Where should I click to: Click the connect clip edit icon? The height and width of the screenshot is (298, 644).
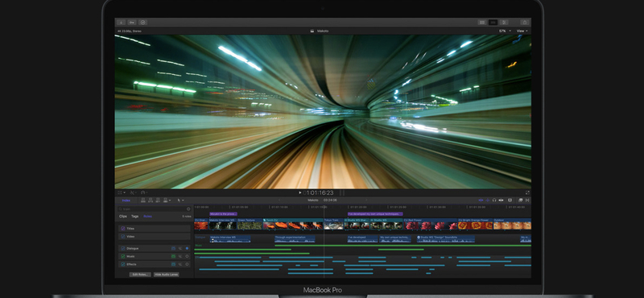[143, 201]
